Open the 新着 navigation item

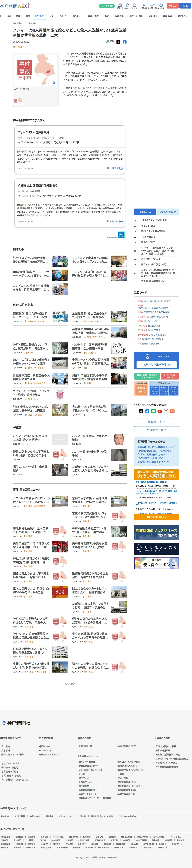[x=9, y=16]
